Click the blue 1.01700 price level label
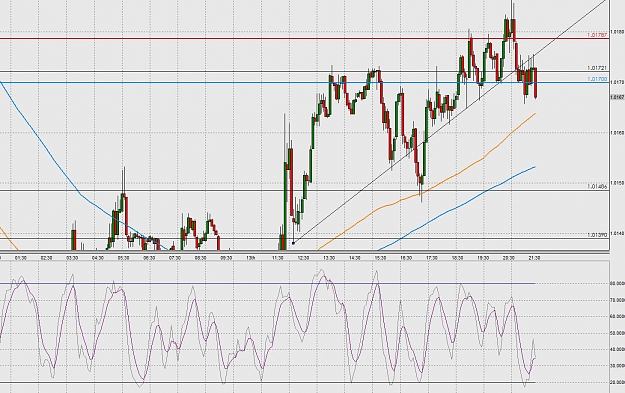This screenshot has height=393, width=625. pos(597,79)
